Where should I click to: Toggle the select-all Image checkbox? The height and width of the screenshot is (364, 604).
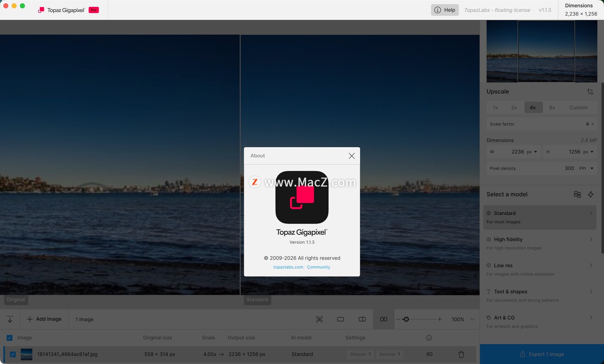pos(9,338)
